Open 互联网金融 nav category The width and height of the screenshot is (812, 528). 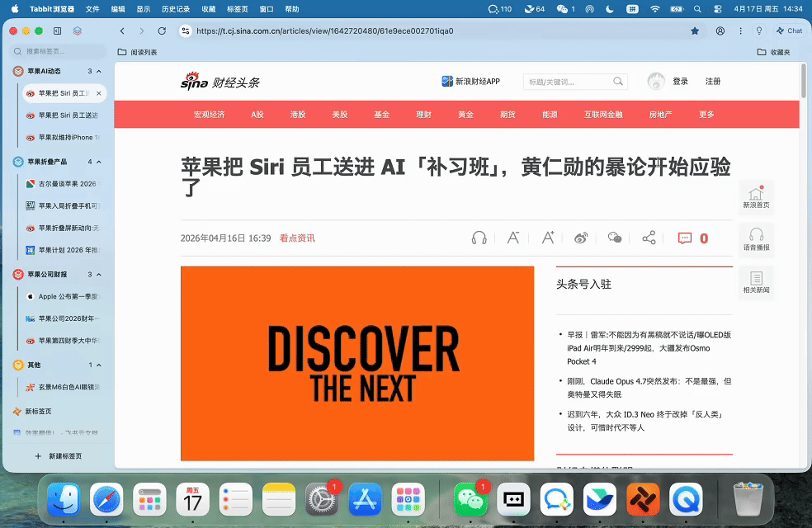(603, 115)
